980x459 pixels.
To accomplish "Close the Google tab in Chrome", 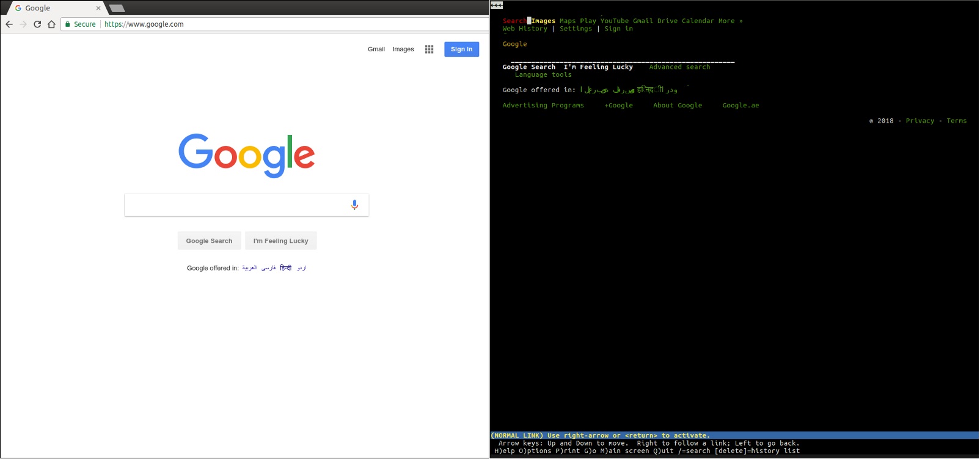I will tap(98, 8).
